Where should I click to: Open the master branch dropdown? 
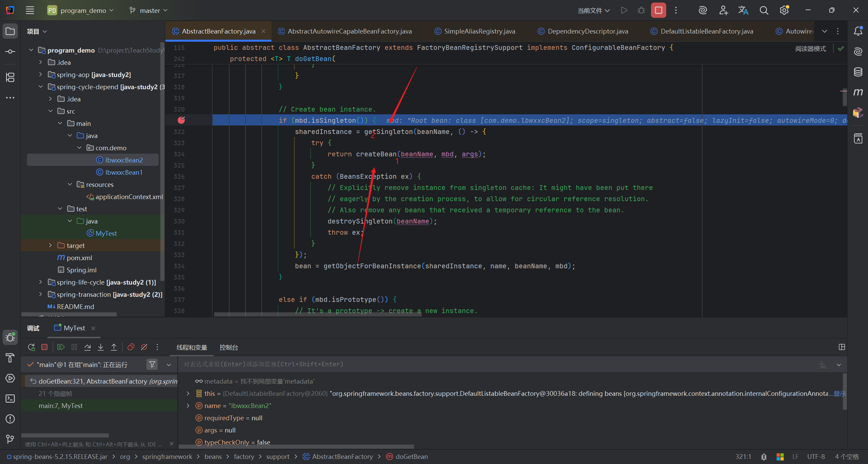coord(149,11)
